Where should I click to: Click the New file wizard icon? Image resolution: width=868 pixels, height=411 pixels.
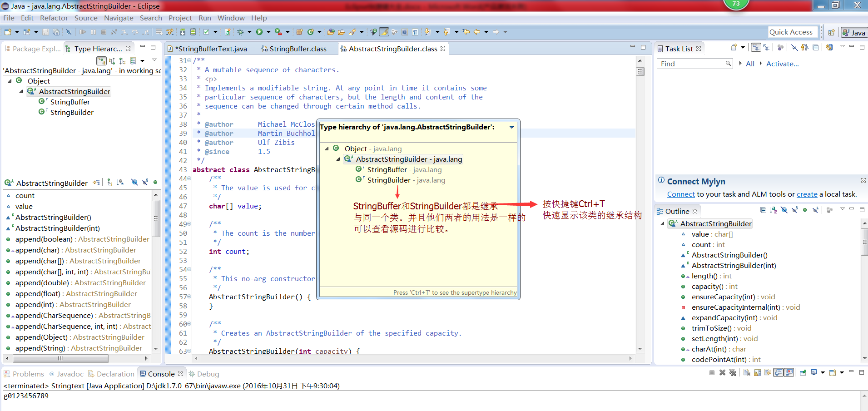pyautogui.click(x=8, y=32)
